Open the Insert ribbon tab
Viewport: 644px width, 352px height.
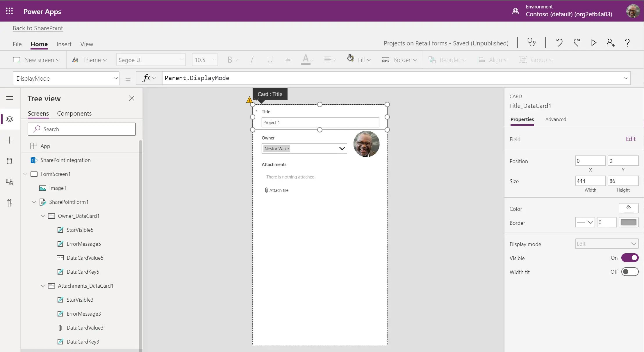(x=64, y=44)
